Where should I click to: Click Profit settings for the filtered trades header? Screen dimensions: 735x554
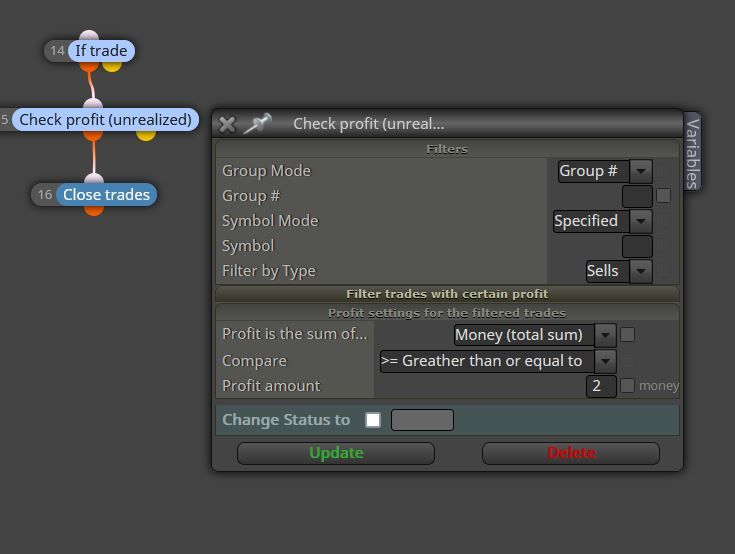pyautogui.click(x=447, y=313)
